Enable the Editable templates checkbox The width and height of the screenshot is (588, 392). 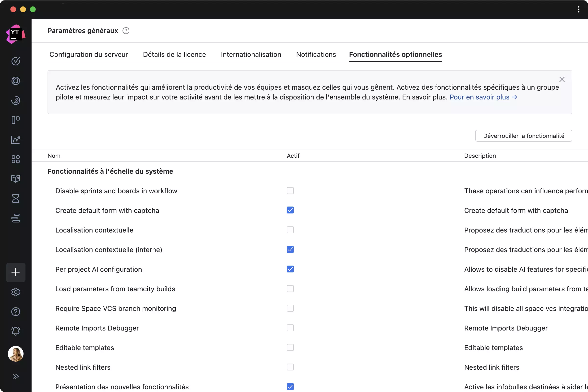[290, 347]
